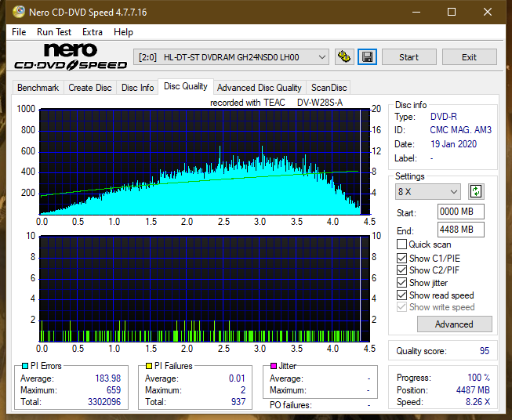Open the File menu
512x420 pixels.
coord(19,32)
